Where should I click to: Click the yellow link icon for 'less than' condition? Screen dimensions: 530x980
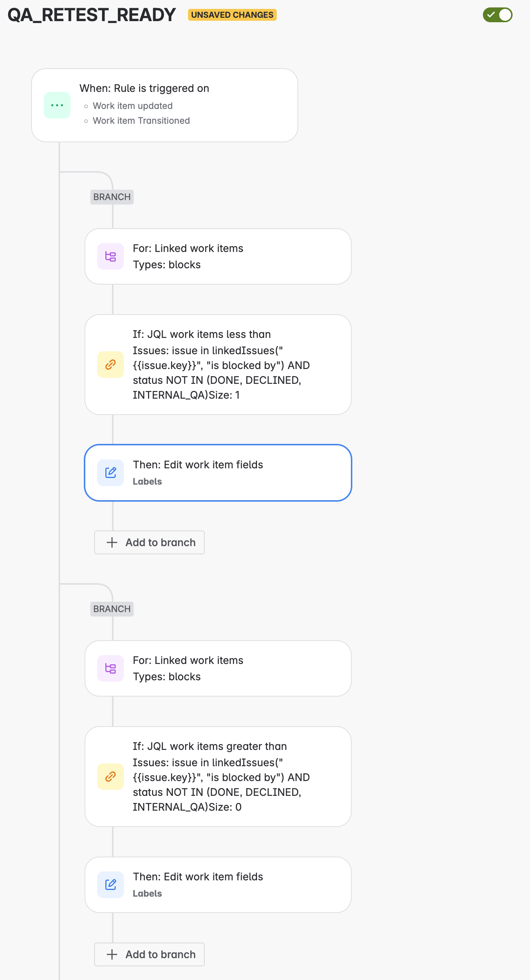(x=111, y=365)
